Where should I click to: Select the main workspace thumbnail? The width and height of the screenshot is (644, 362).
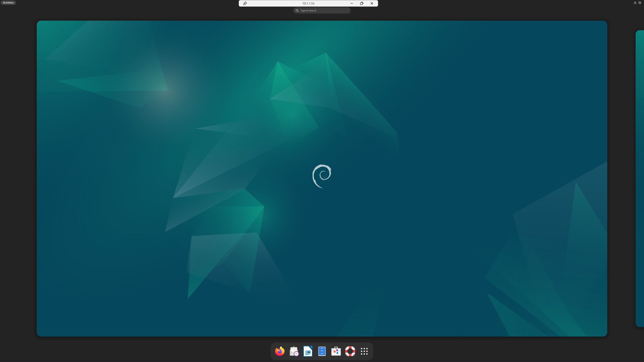322,178
